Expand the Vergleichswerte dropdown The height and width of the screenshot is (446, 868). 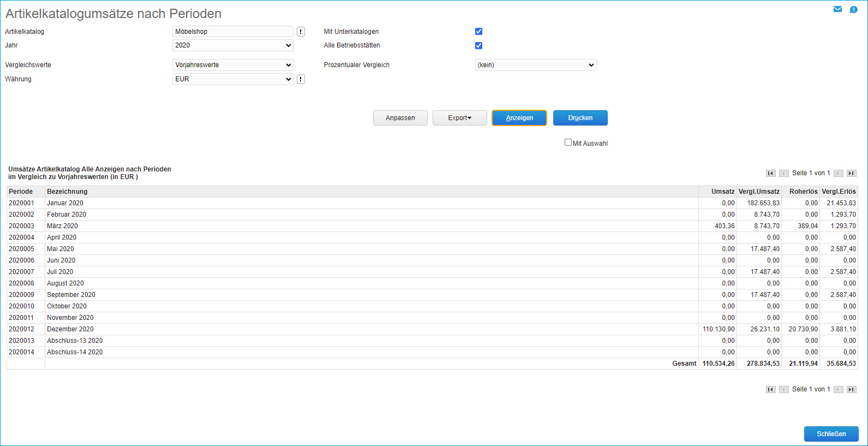233,65
